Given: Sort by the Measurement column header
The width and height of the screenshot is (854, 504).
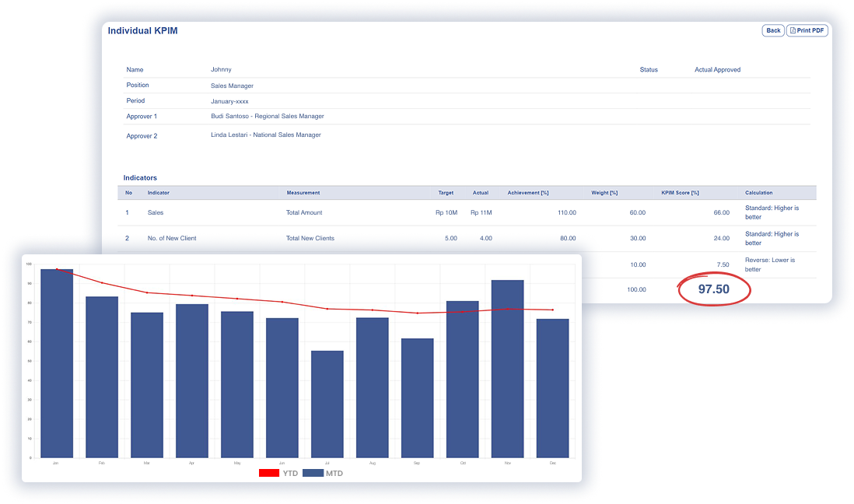Looking at the screenshot, I should (303, 193).
